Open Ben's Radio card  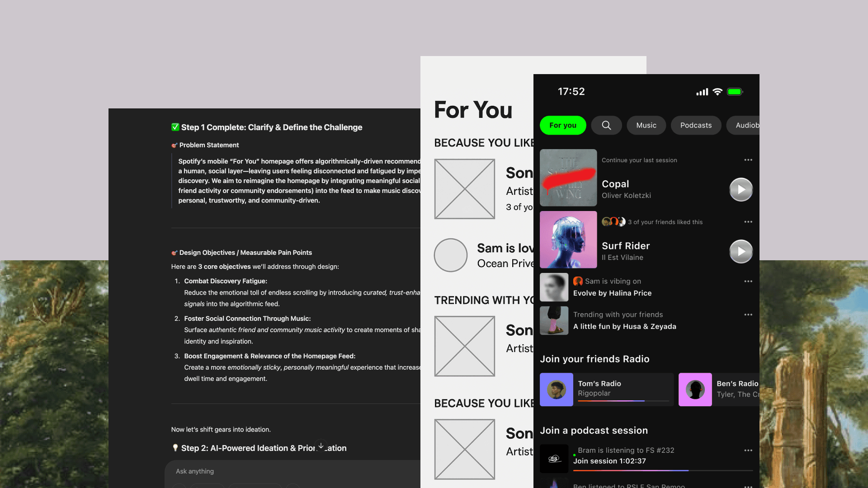[x=719, y=389]
